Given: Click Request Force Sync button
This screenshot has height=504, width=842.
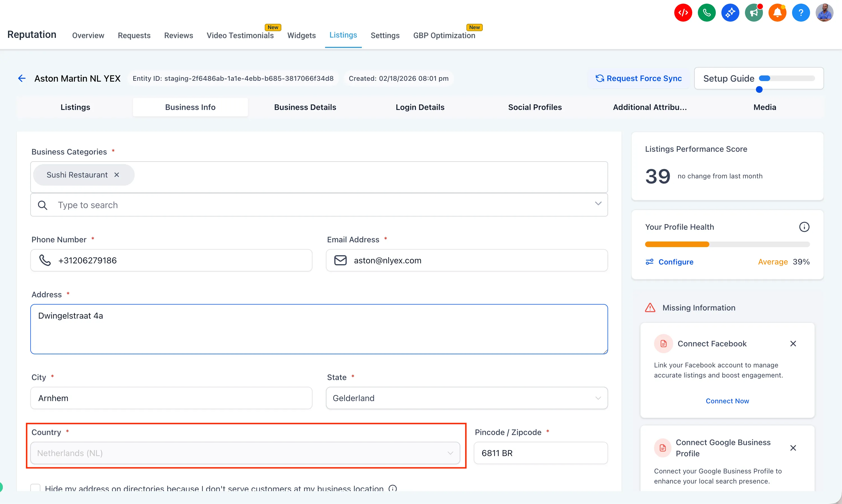Looking at the screenshot, I should [639, 79].
